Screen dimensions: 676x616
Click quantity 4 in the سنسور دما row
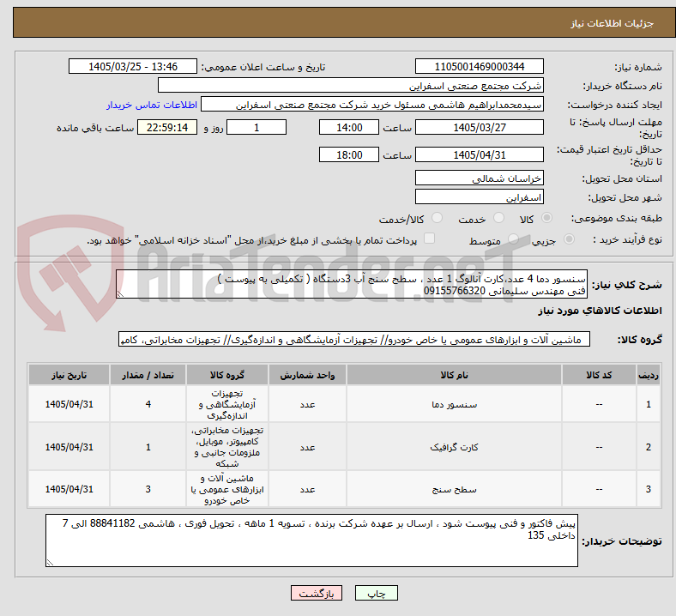[x=148, y=404]
